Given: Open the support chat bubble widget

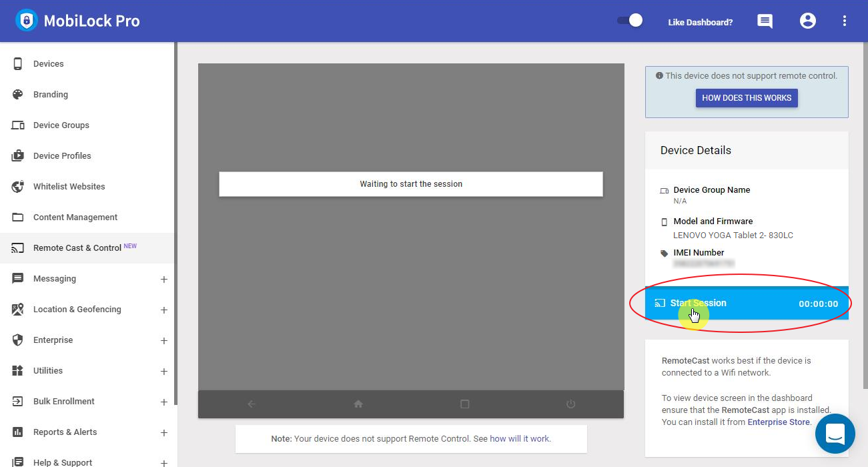Looking at the screenshot, I should [835, 434].
